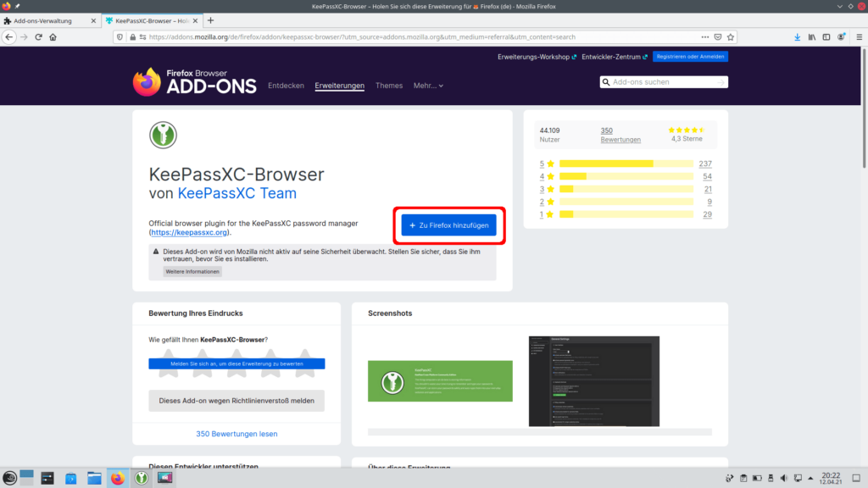This screenshot has height=488, width=868.
Task: Open the green KeePassXC screenshot thumbnail
Action: pyautogui.click(x=440, y=381)
